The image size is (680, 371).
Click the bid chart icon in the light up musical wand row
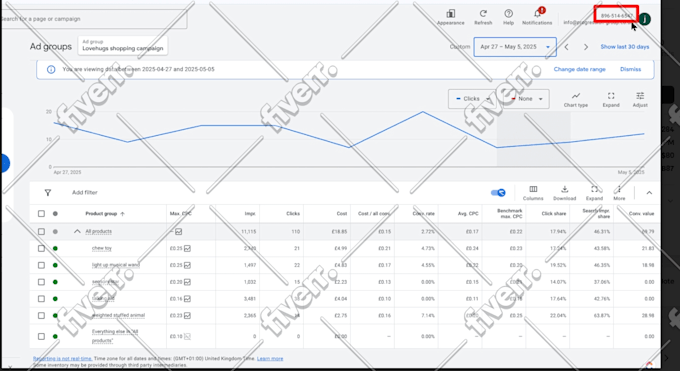pos(187,265)
